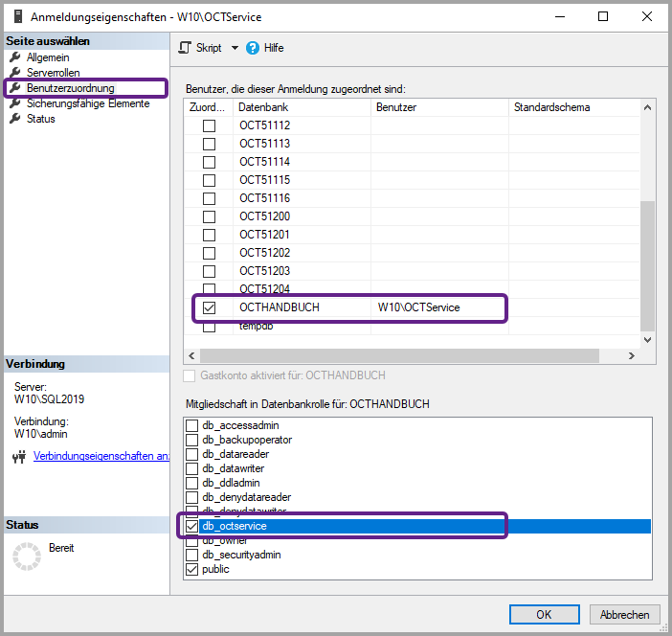672x636 pixels.
Task: Enable the db_datareader role
Action: pyautogui.click(x=192, y=454)
